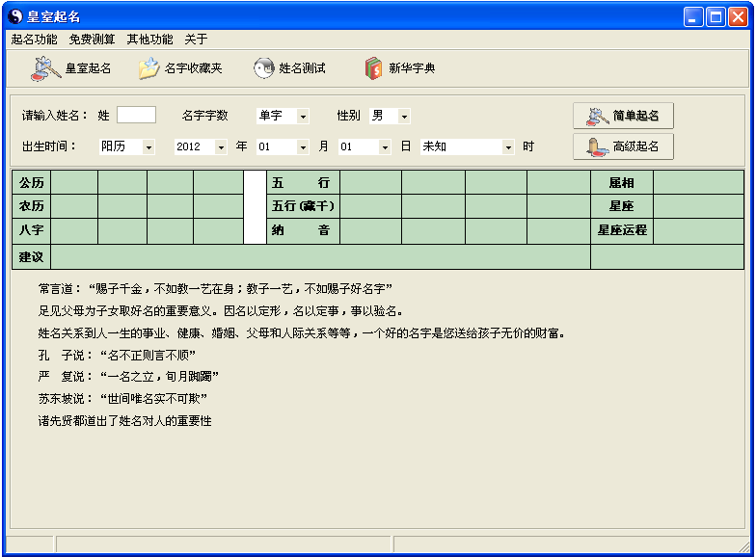Click the line starting 常言道
The width and height of the screenshot is (756, 557).
click(215, 289)
